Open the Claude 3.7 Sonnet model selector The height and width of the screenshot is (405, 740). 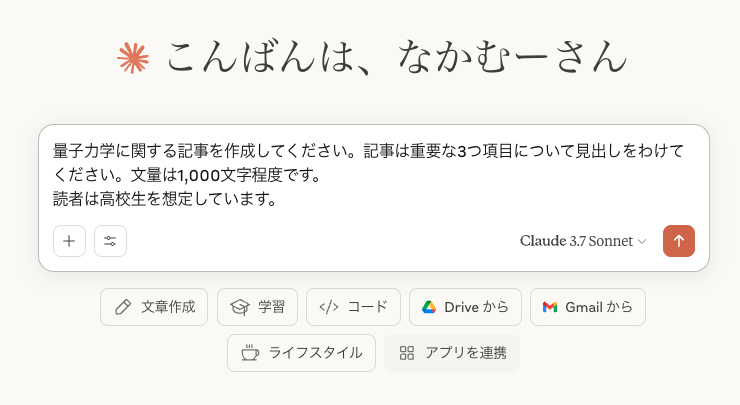(x=583, y=241)
